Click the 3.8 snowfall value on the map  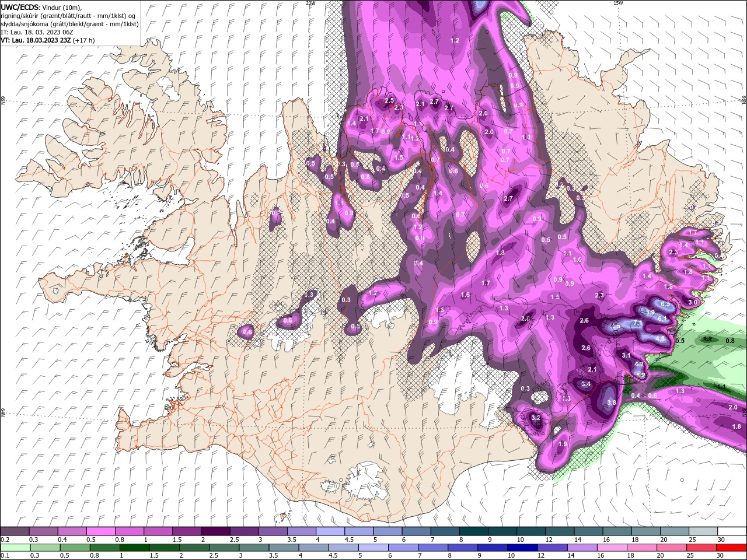[x=612, y=402]
